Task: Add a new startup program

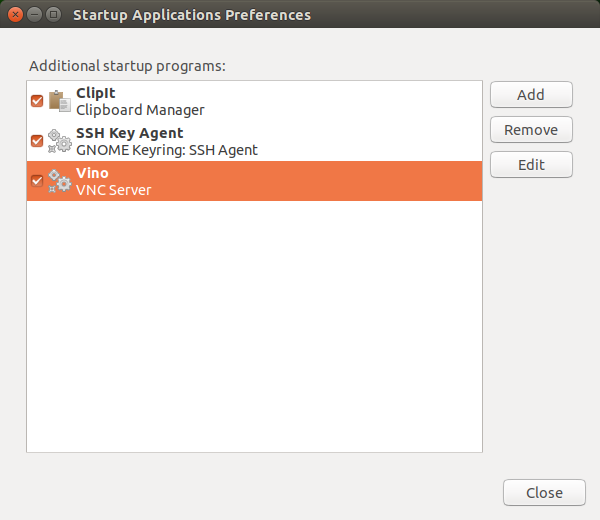Action: click(531, 95)
